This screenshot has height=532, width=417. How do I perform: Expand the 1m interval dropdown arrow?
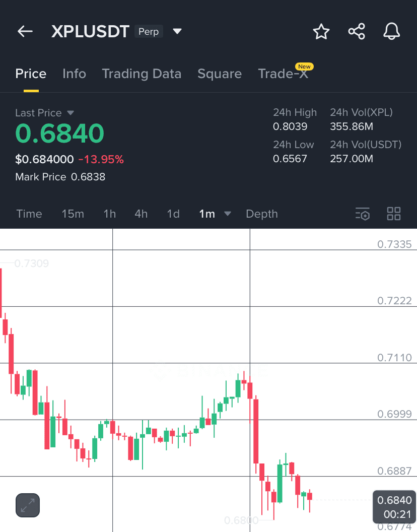tap(228, 214)
